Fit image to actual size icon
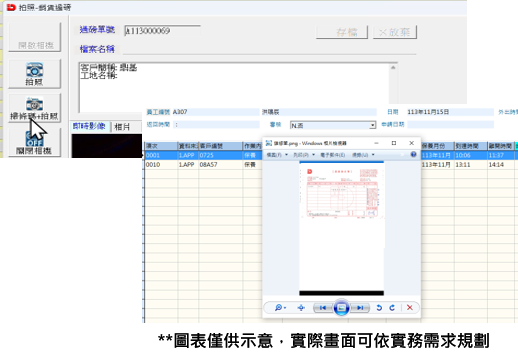Screen dimensions: 518x362 tap(301, 308)
